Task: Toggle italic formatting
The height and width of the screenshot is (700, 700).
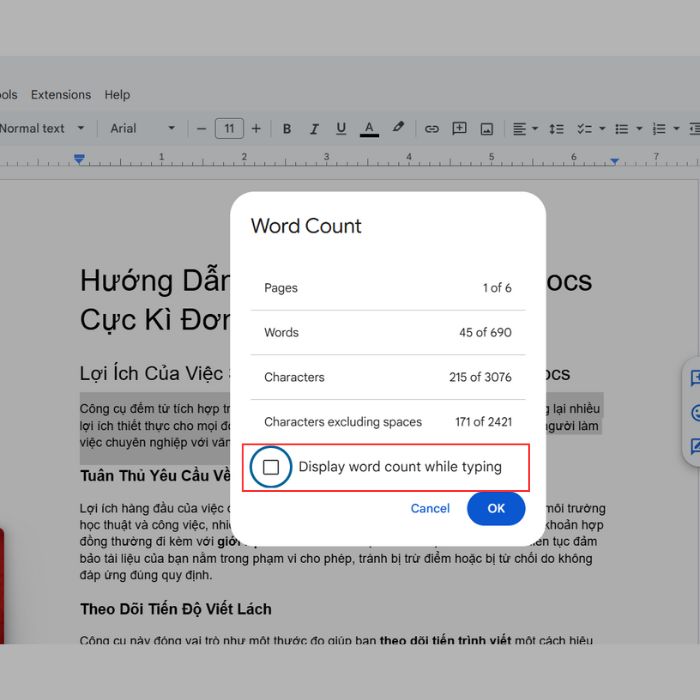Action: [314, 129]
